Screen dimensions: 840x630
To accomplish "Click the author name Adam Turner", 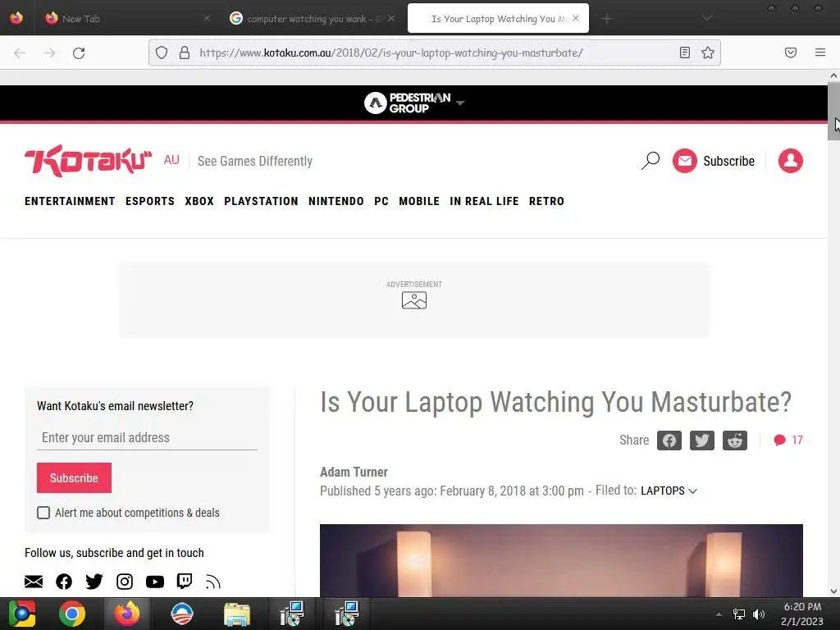I will pos(354,472).
